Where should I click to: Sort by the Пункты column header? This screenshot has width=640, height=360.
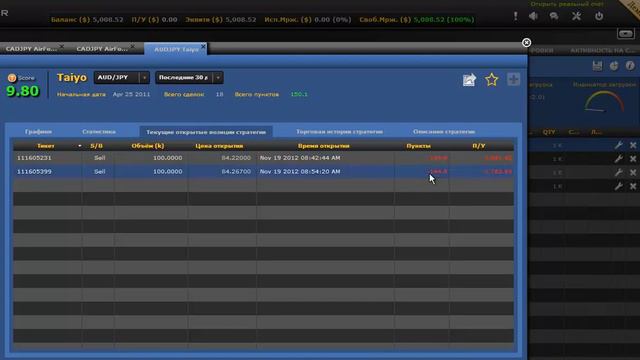418,146
